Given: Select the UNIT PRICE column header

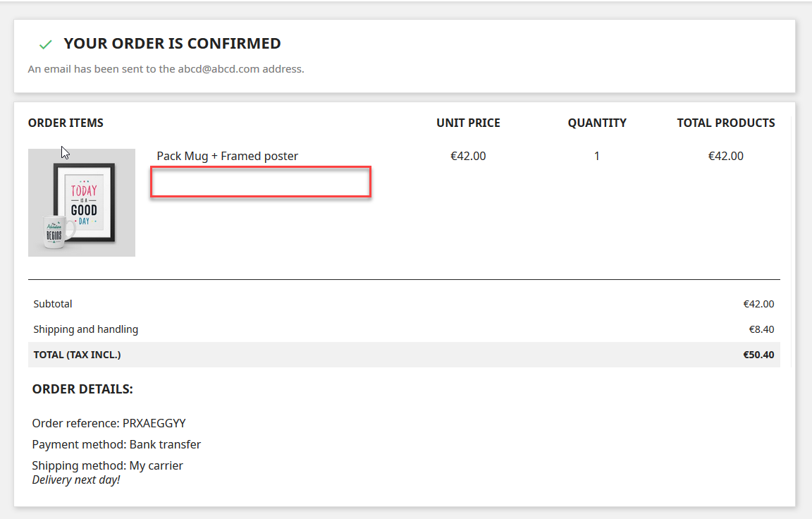Looking at the screenshot, I should pyautogui.click(x=468, y=123).
